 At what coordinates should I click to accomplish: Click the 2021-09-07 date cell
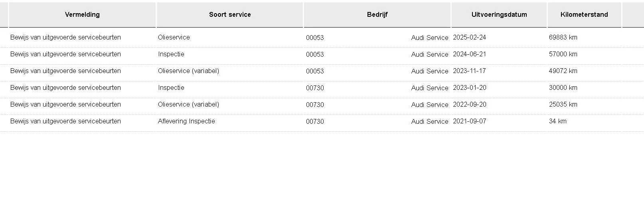pyautogui.click(x=470, y=121)
